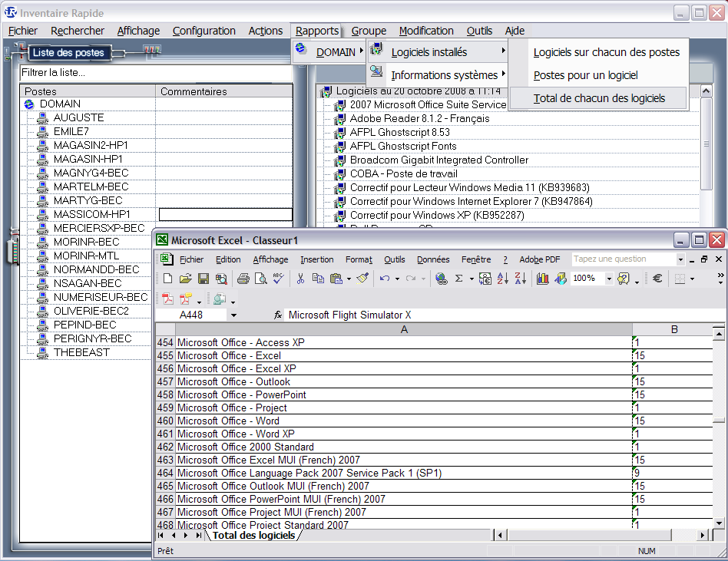Image resolution: width=728 pixels, height=561 pixels.
Task: Click the 'Tapez une question' help box
Action: pyautogui.click(x=624, y=259)
